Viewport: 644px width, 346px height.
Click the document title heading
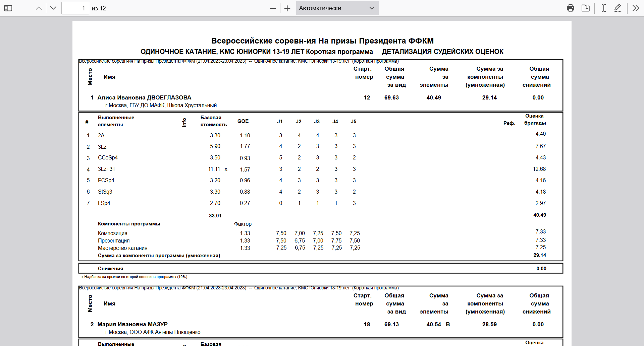pos(322,41)
